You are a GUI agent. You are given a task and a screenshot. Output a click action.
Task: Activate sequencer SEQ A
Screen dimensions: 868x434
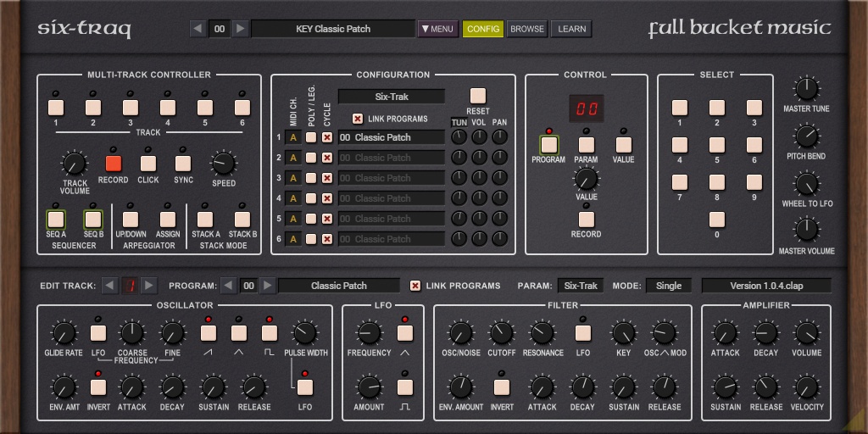point(56,220)
